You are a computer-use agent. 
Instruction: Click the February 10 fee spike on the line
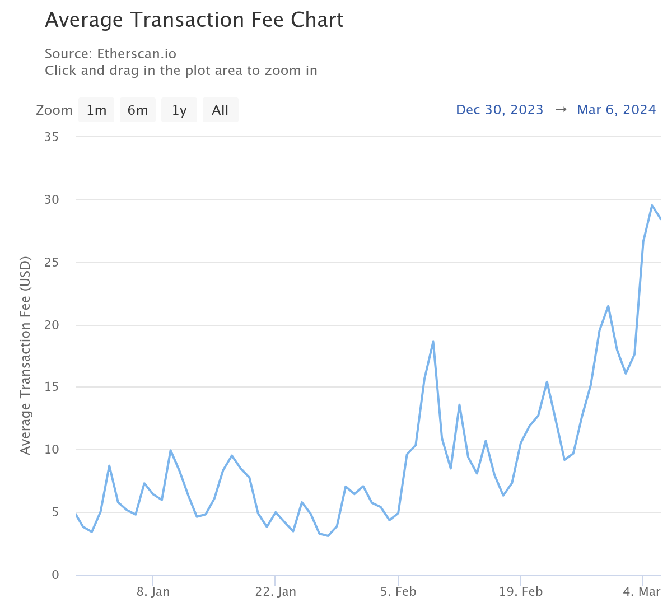click(433, 342)
